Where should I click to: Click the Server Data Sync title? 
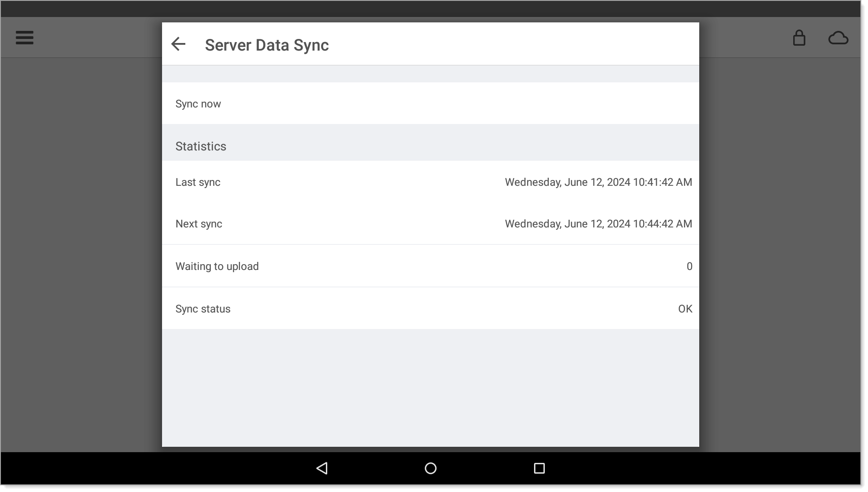point(267,45)
